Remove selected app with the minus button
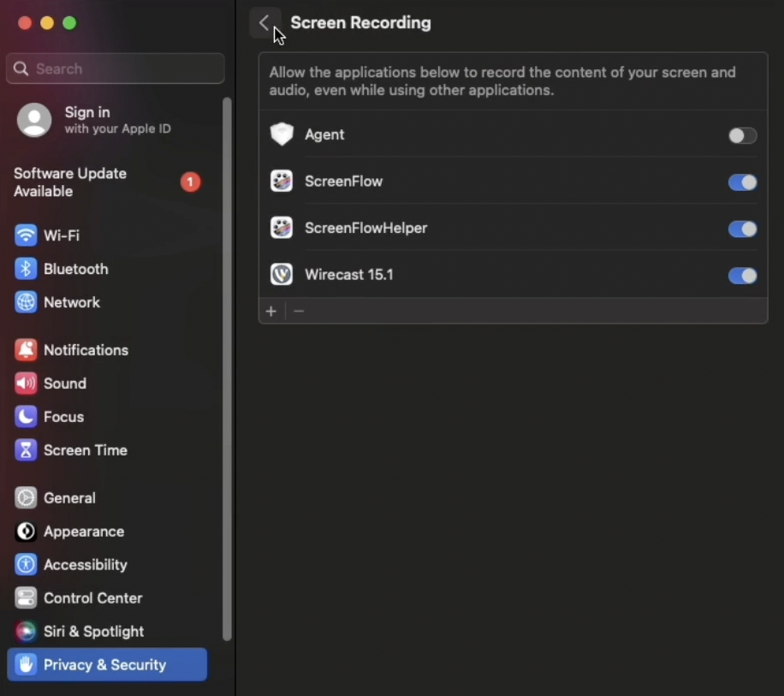784x696 pixels. point(299,311)
